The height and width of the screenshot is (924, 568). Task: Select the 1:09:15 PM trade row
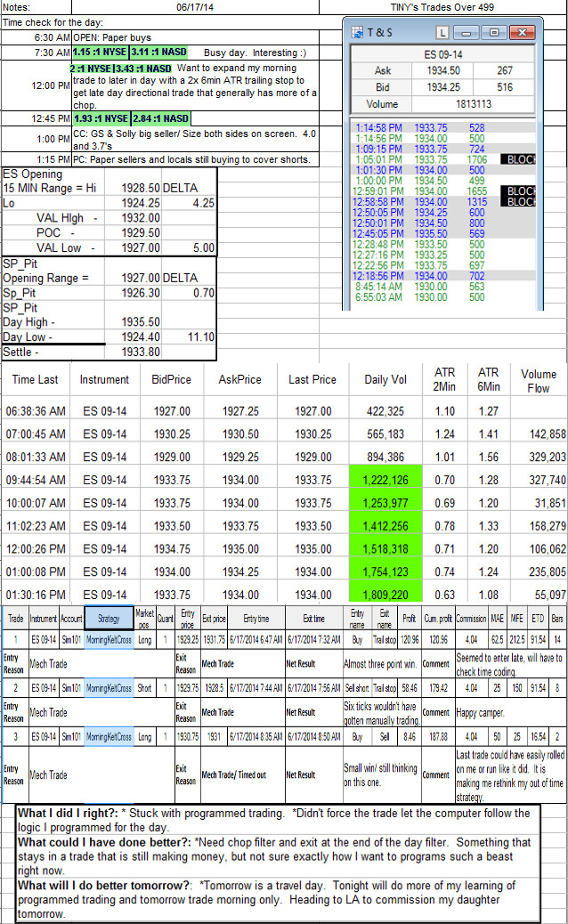pos(443,149)
